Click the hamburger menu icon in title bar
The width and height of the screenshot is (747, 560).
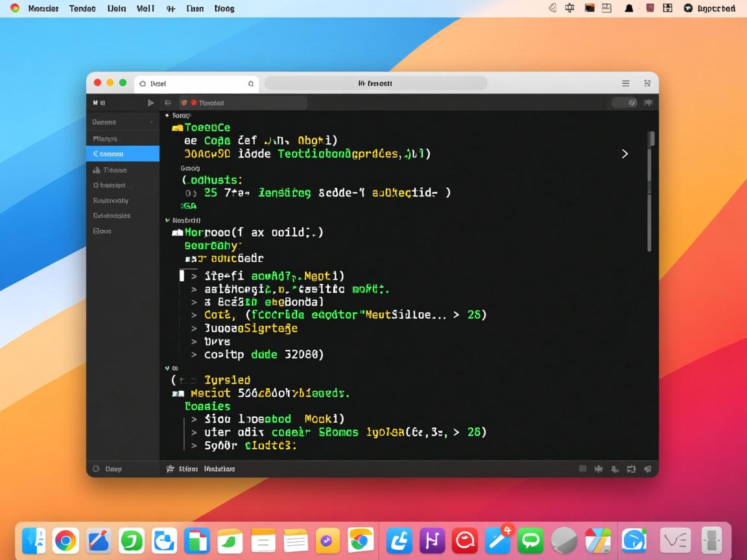coord(626,84)
